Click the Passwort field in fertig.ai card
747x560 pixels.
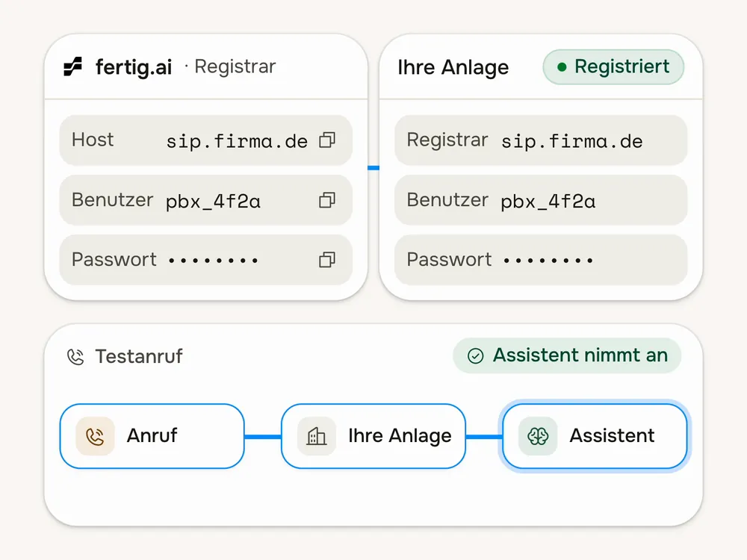pos(206,260)
